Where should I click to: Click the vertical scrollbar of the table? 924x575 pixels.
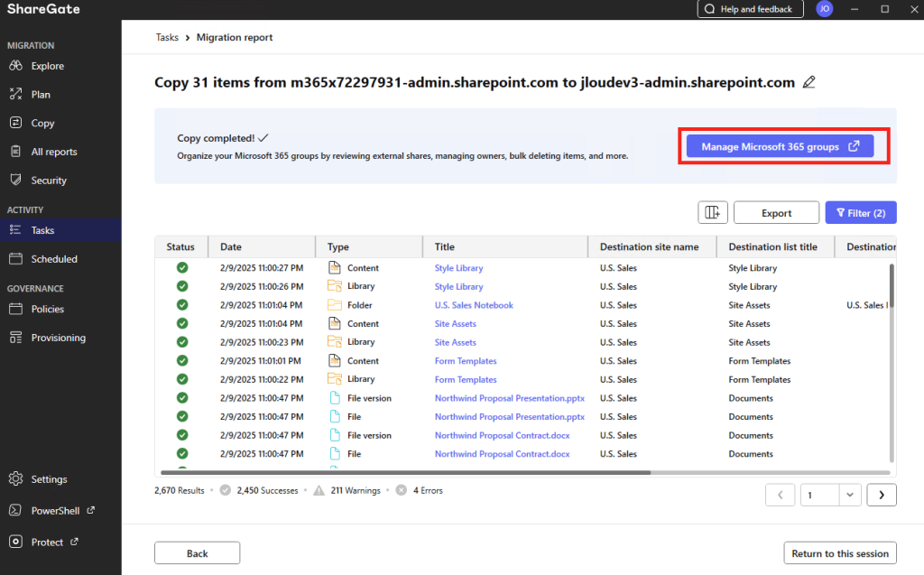coord(892,286)
